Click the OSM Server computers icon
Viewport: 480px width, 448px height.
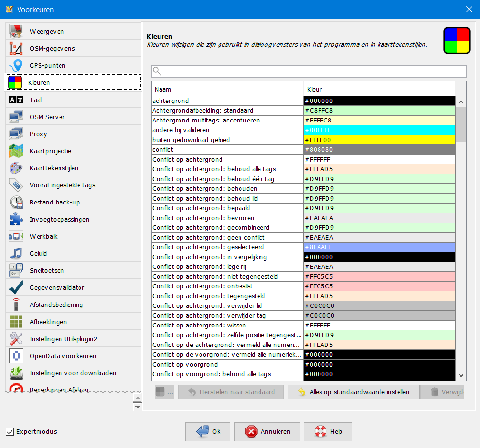(16, 117)
